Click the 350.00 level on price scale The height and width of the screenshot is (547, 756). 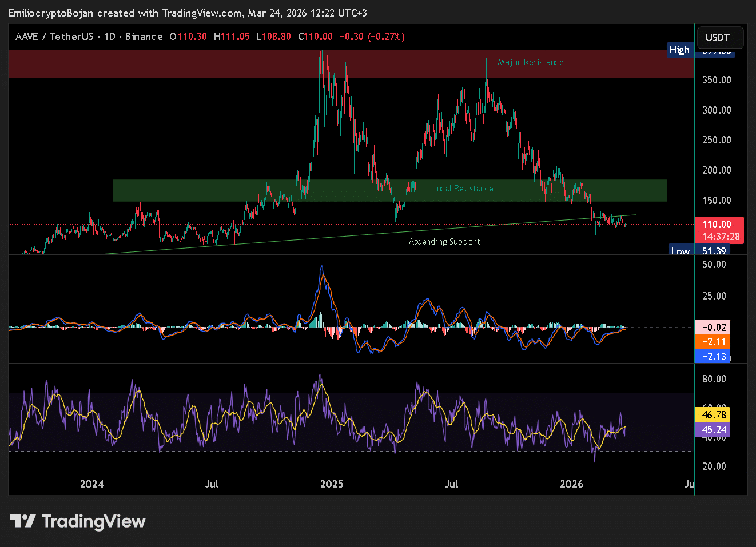717,80
